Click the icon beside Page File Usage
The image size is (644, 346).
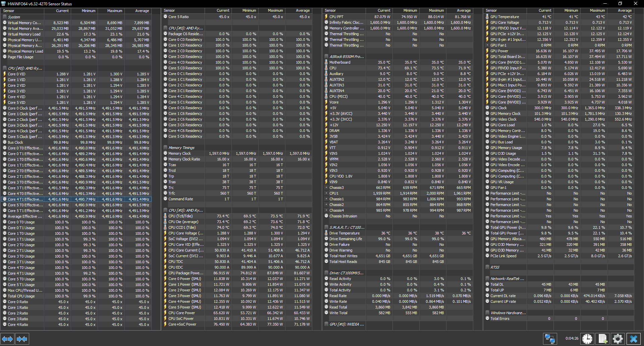point(5,57)
